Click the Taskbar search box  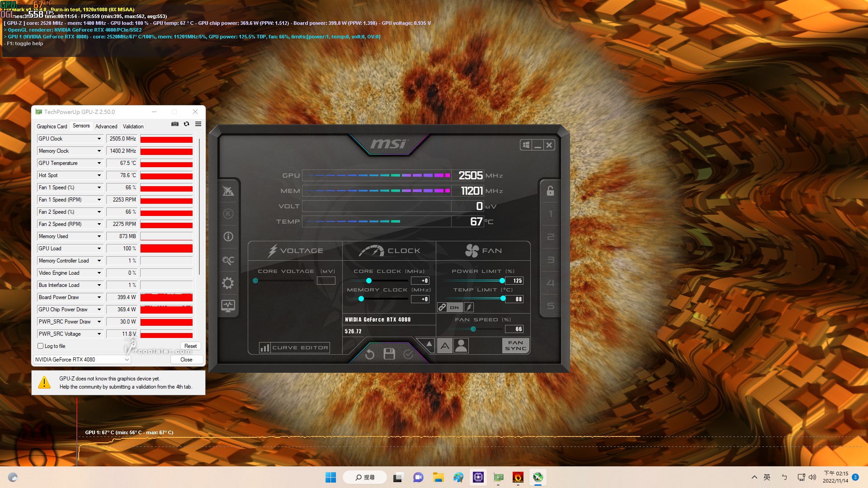click(x=365, y=477)
